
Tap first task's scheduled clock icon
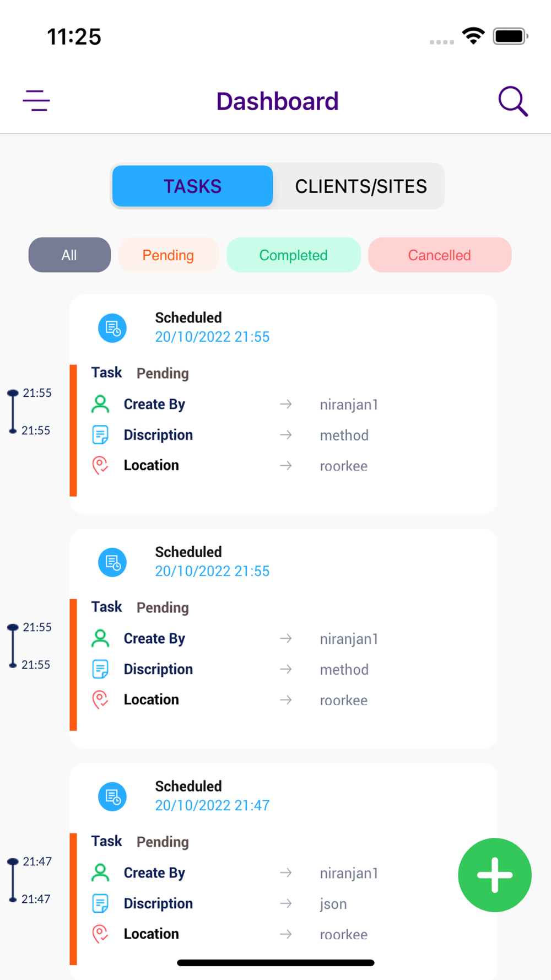112,329
